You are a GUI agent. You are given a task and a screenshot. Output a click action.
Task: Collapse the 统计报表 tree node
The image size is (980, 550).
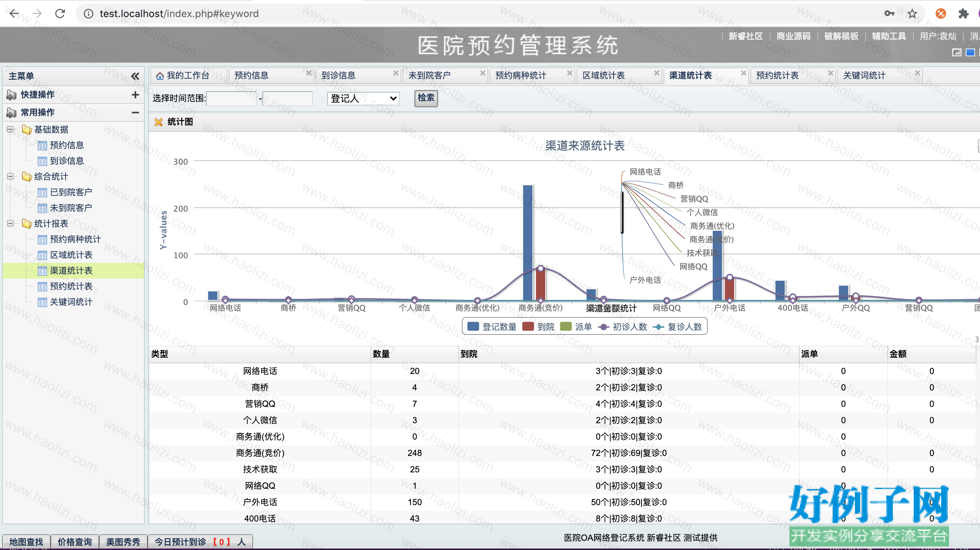click(x=11, y=223)
